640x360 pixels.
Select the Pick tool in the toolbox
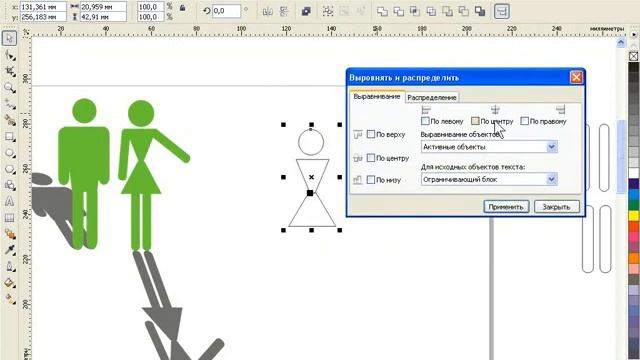(9, 38)
